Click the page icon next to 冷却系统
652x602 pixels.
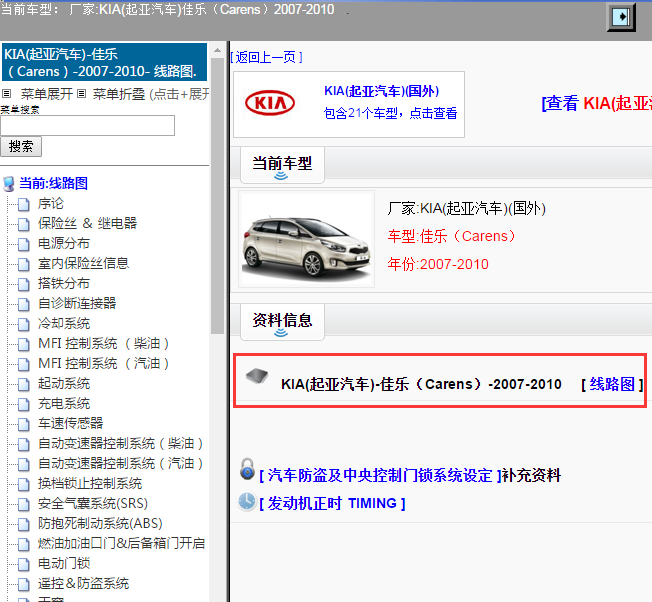[24, 324]
